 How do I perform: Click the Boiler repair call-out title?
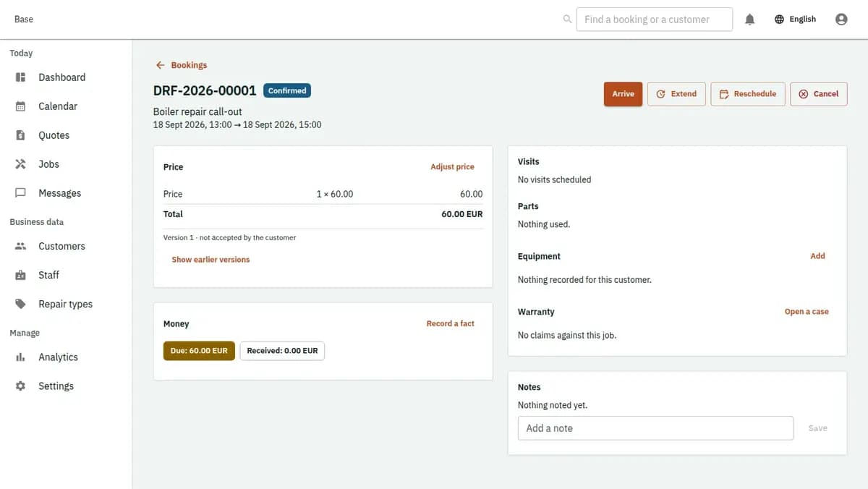point(197,112)
